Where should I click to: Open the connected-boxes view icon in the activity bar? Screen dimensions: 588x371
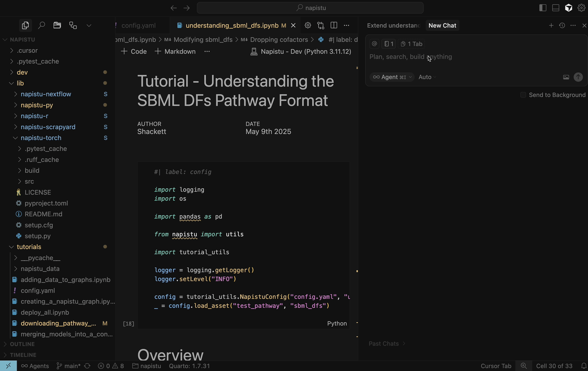point(73,25)
